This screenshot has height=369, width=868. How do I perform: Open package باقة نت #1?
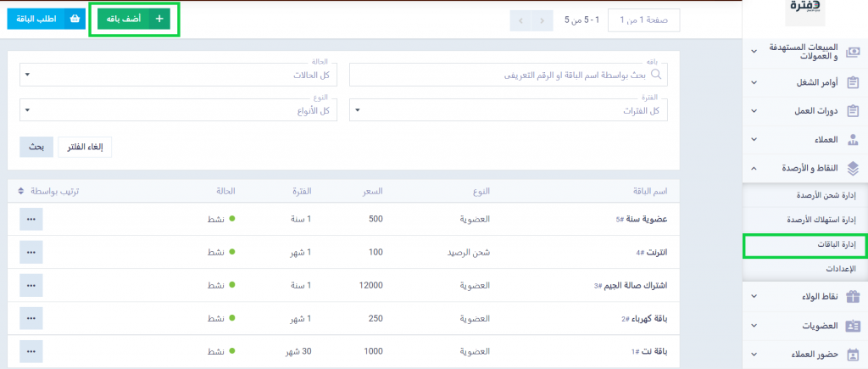(649, 351)
